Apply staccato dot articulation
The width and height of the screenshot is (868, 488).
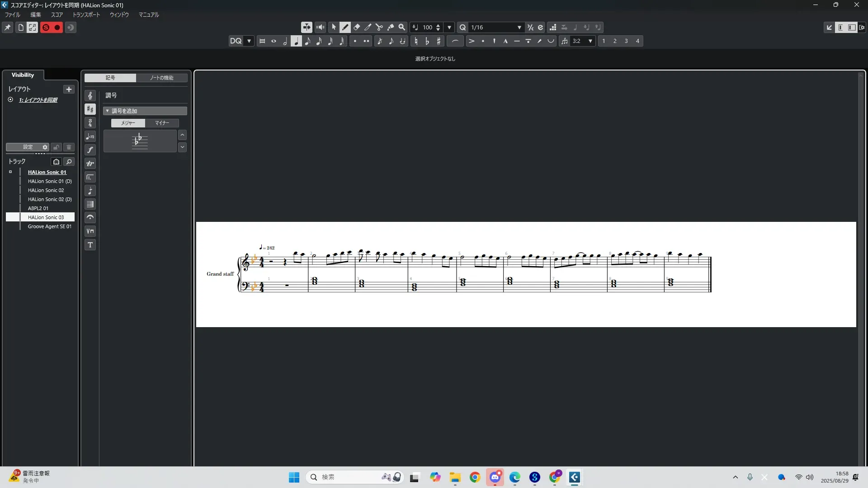coord(483,41)
